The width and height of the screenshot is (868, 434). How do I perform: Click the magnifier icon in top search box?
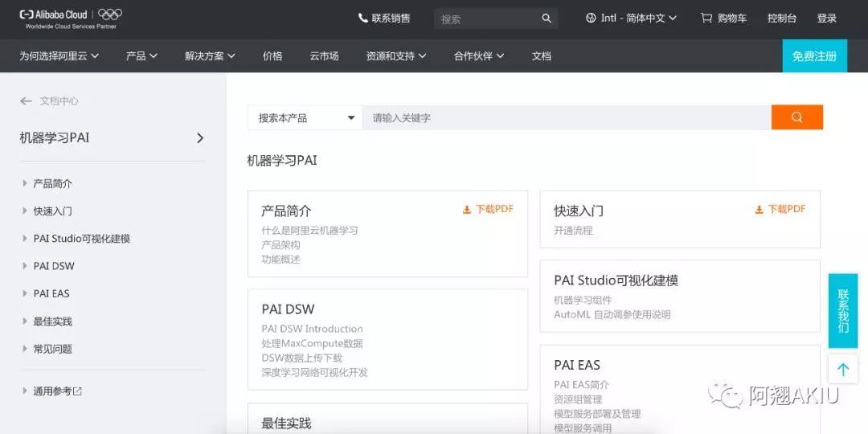coord(547,18)
